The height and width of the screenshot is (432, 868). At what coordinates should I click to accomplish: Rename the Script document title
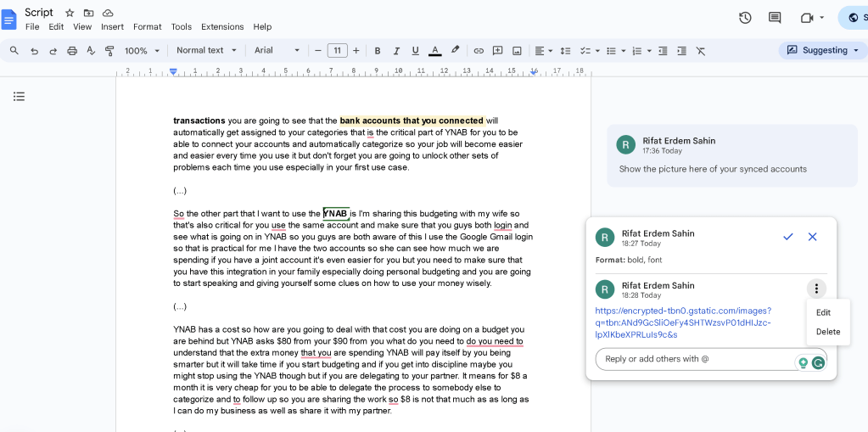point(39,12)
